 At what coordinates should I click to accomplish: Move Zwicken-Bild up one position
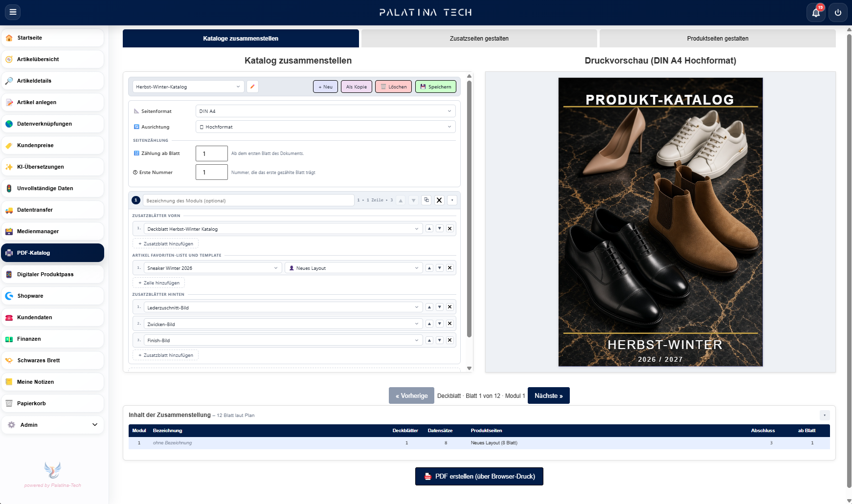click(x=429, y=324)
